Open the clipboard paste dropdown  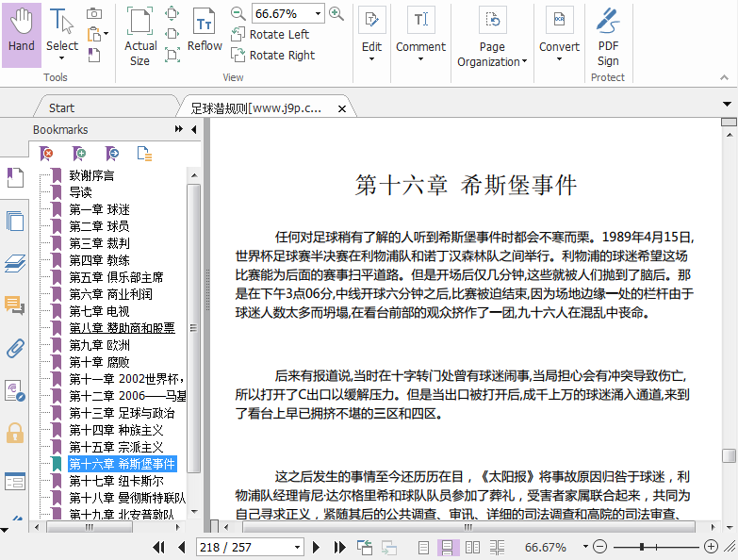[x=106, y=34]
